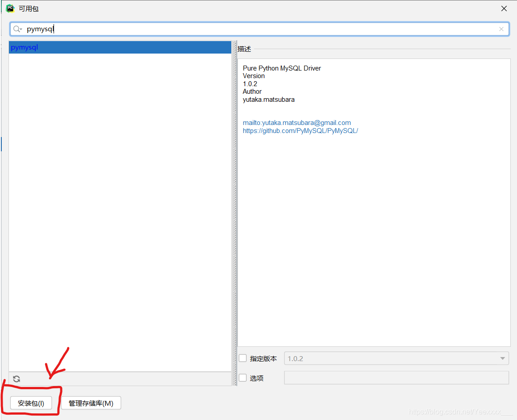Click the options text field
Screen dimensions: 517x420
point(396,378)
